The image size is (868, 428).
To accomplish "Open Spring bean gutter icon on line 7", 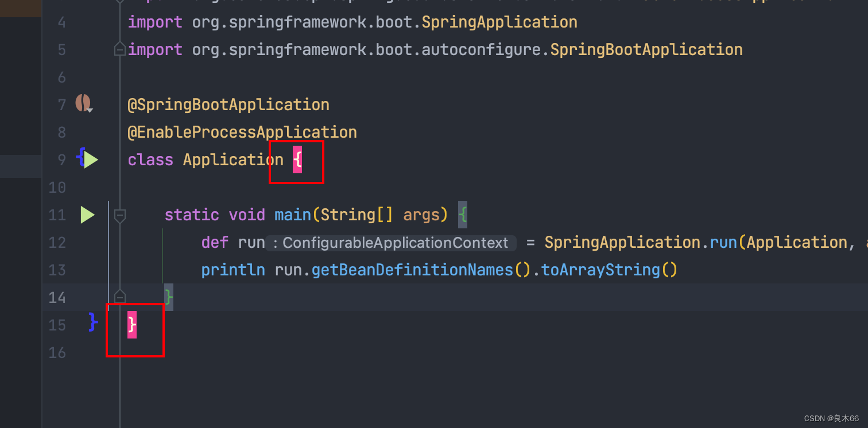I will pyautogui.click(x=84, y=104).
